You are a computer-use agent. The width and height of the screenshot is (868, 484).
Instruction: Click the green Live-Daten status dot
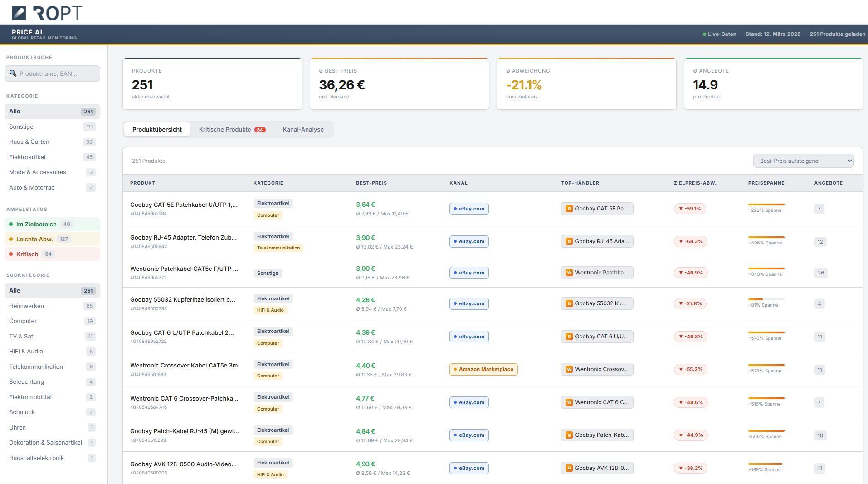point(704,34)
